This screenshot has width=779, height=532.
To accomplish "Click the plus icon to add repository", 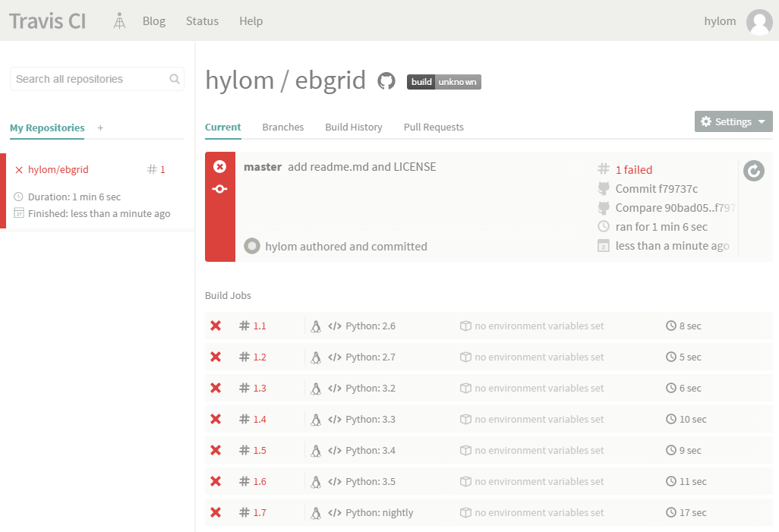I will [100, 127].
